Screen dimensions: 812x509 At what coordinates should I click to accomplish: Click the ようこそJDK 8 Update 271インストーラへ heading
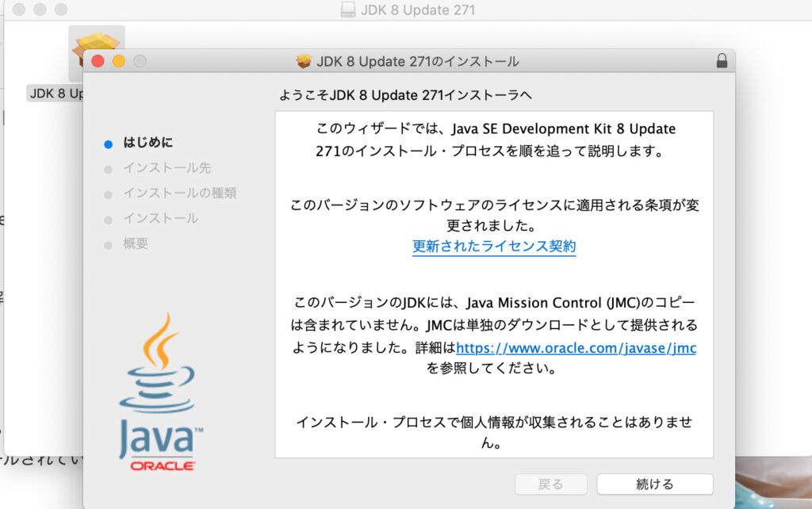[405, 95]
